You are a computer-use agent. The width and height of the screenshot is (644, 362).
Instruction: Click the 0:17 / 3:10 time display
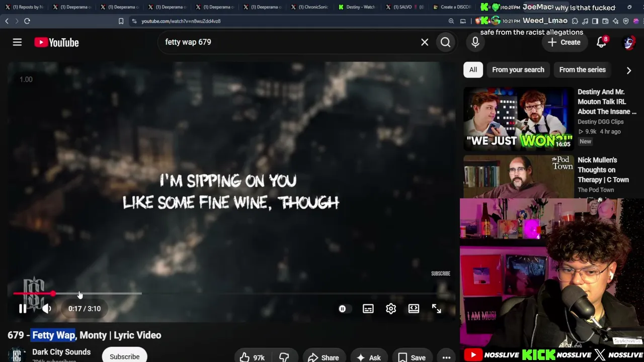tap(85, 309)
